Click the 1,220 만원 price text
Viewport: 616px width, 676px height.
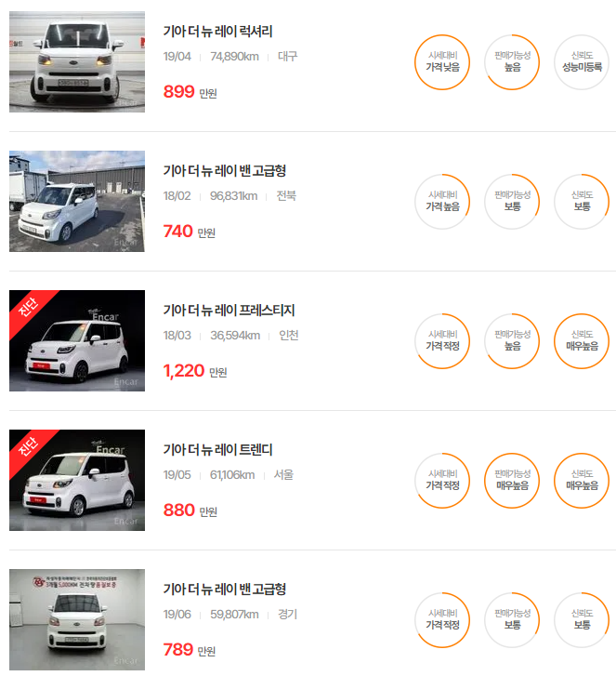(x=195, y=371)
